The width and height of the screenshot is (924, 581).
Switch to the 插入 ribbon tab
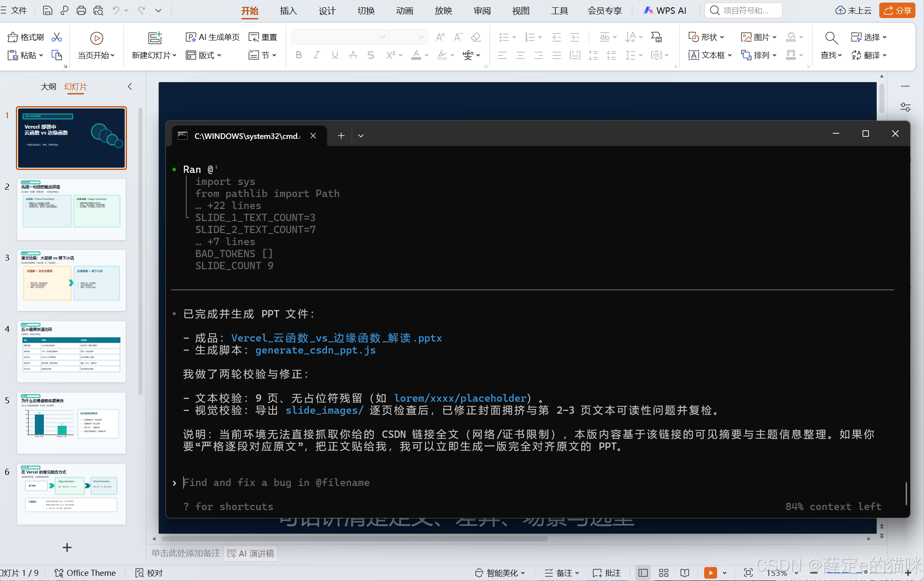pos(288,11)
